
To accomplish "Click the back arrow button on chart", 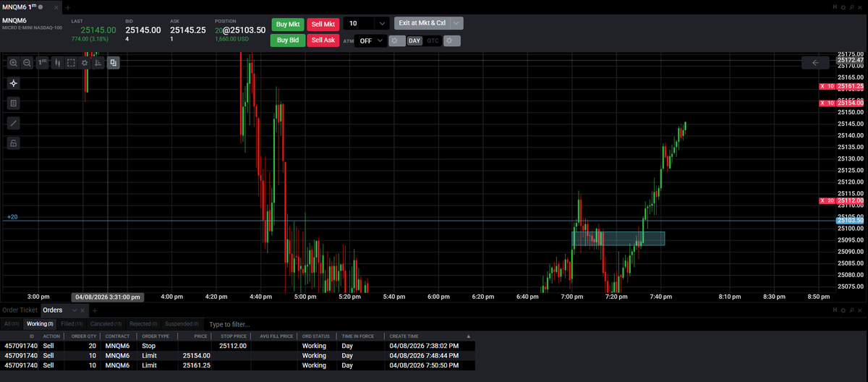I will coord(815,63).
